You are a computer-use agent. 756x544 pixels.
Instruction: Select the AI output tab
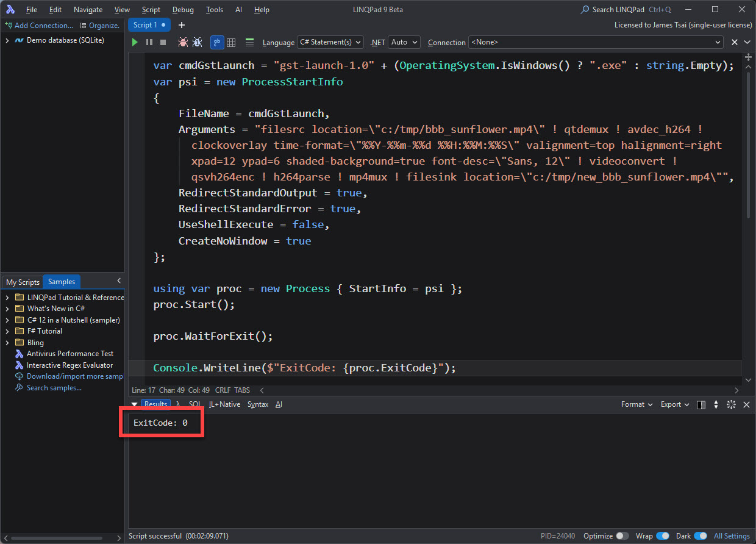pyautogui.click(x=279, y=404)
